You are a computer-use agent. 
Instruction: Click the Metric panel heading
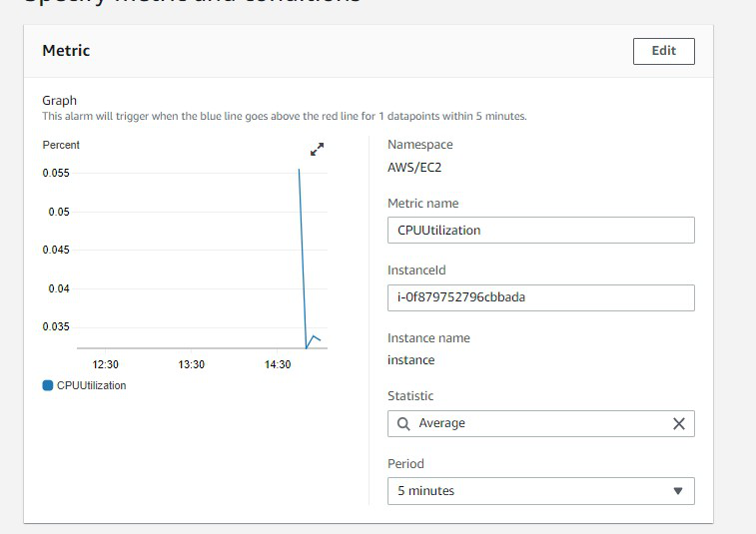[x=66, y=51]
